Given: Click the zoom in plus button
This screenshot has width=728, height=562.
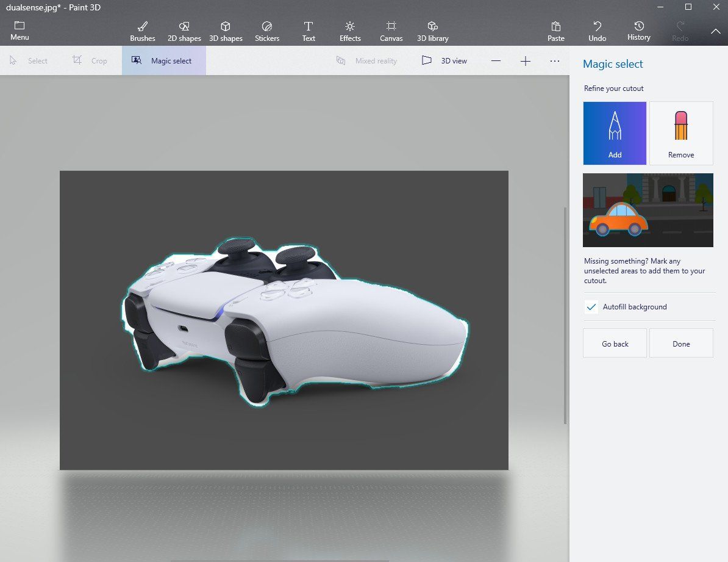Looking at the screenshot, I should (525, 61).
